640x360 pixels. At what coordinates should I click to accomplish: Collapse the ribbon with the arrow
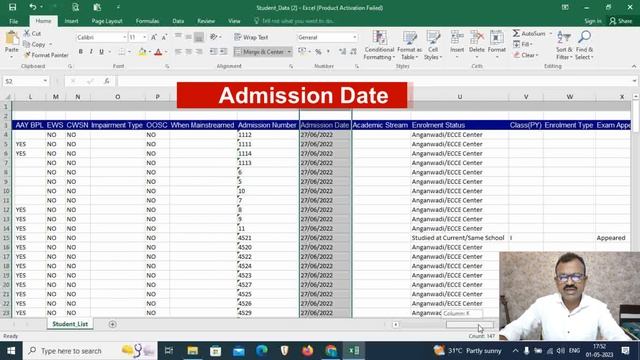[x=633, y=66]
